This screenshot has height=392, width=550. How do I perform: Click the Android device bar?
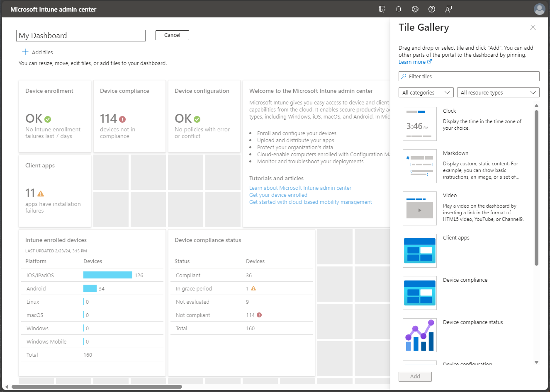point(90,288)
